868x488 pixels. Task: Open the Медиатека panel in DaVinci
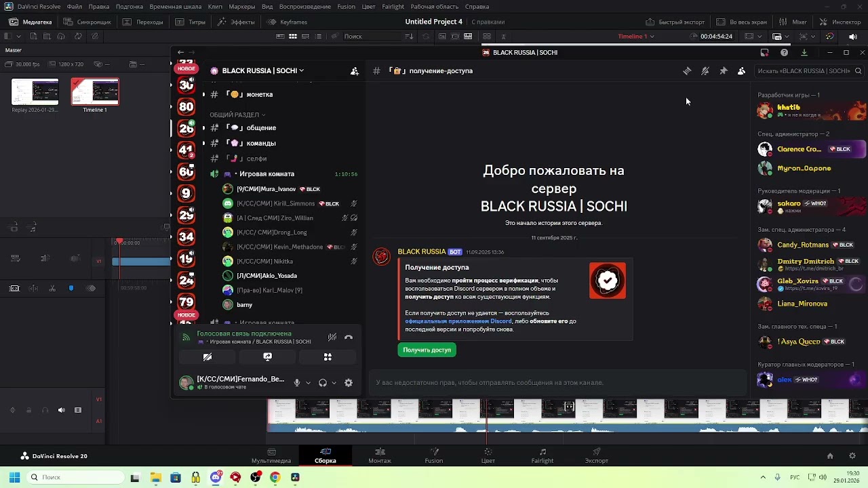pos(32,22)
